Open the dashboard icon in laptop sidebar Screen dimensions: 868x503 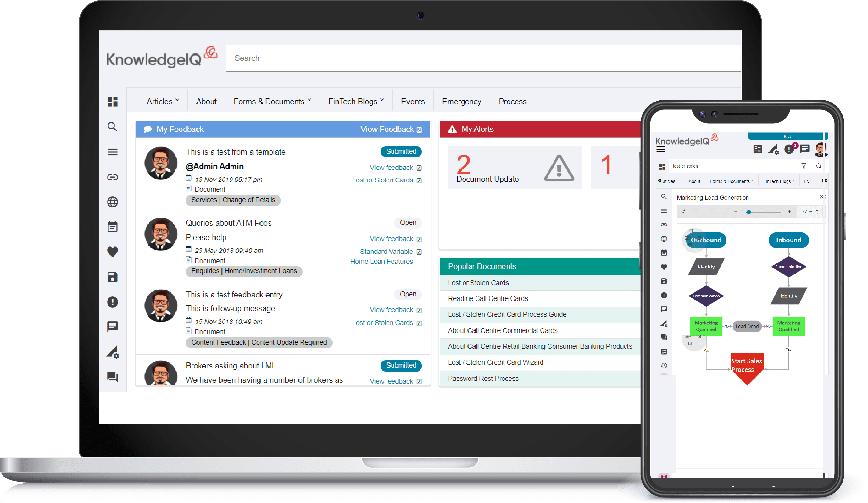(113, 102)
